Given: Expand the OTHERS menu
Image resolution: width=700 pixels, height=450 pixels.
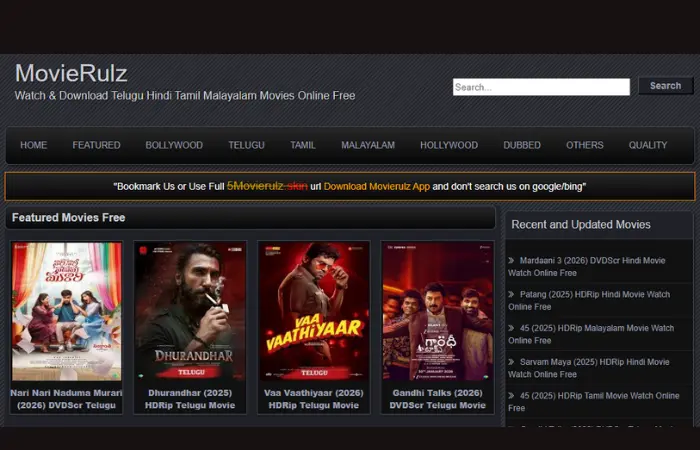Looking at the screenshot, I should (x=585, y=145).
